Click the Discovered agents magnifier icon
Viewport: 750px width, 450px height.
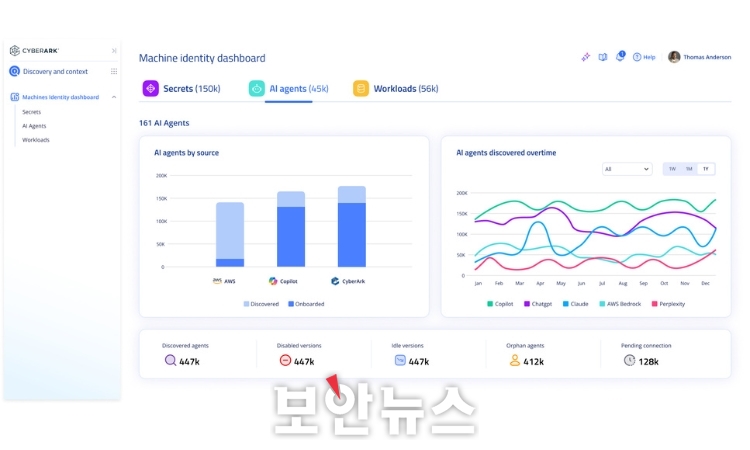click(170, 360)
